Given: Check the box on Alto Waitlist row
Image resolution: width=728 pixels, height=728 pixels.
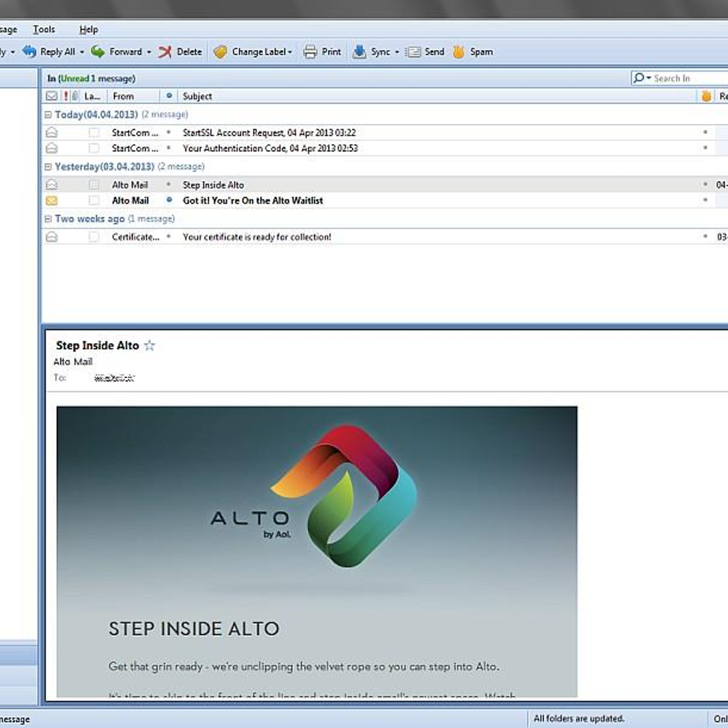Looking at the screenshot, I should (94, 200).
